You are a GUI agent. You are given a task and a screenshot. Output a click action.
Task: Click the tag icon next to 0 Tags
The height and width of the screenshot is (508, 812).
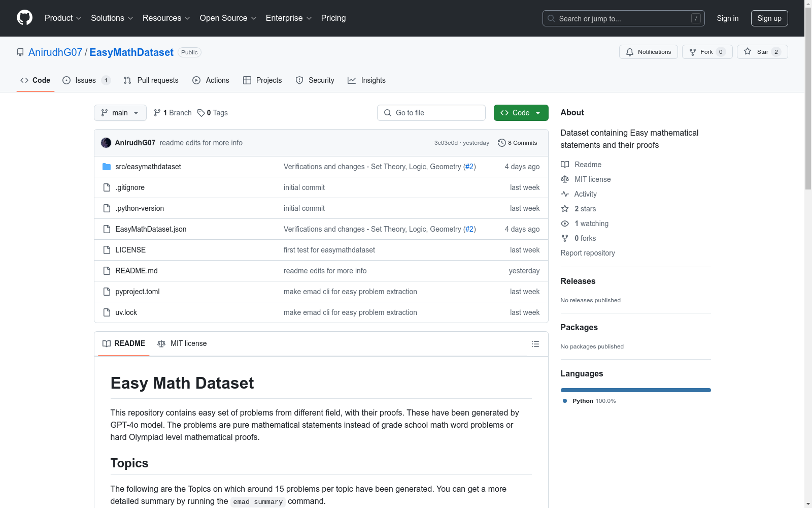[201, 113]
